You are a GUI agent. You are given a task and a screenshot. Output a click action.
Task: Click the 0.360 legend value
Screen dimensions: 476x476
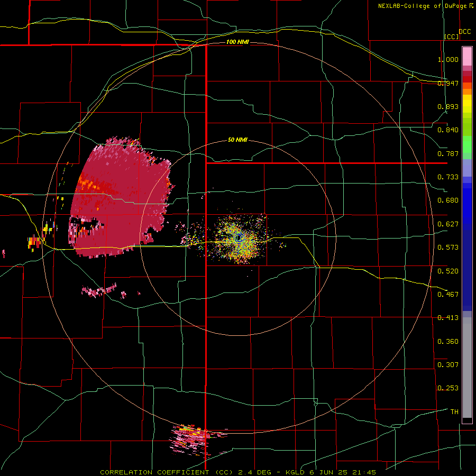coord(448,342)
